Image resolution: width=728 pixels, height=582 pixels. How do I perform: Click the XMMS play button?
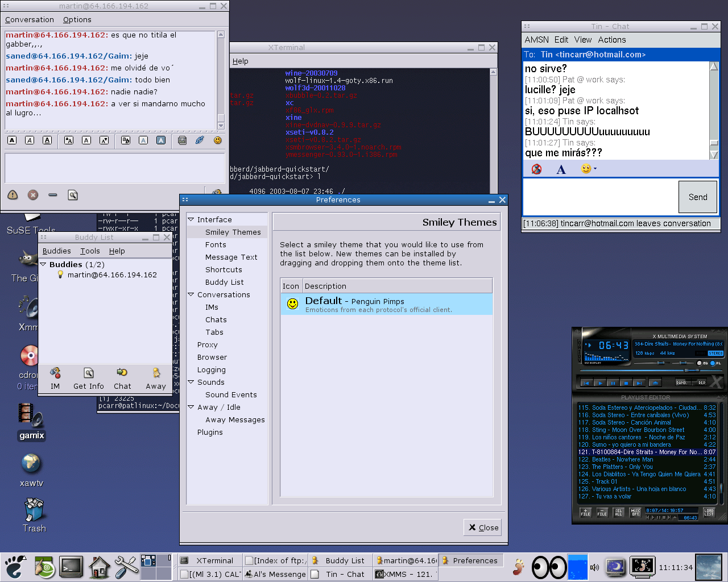599,383
